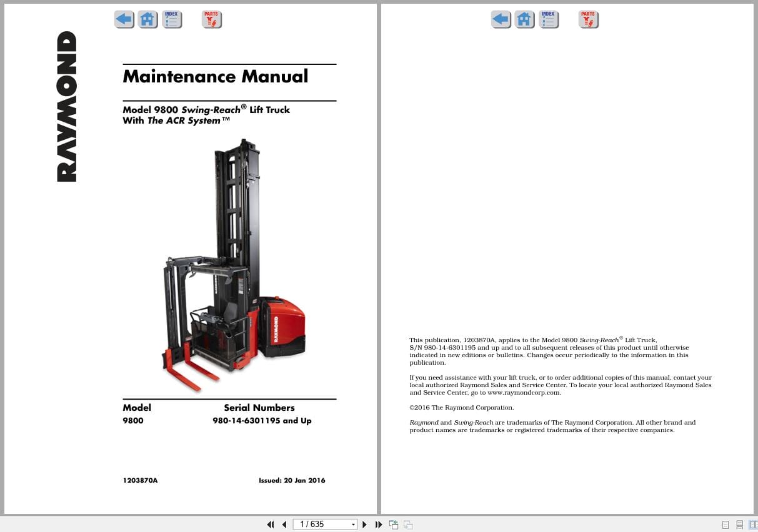This screenshot has height=532, width=758.
Task: Click the trademarks notice paragraph
Action: click(x=552, y=426)
